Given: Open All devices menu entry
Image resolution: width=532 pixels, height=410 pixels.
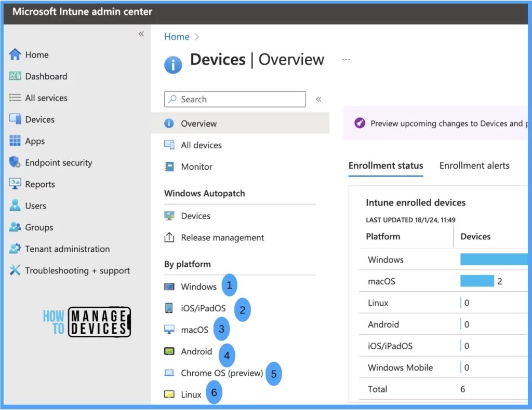Looking at the screenshot, I should 201,145.
